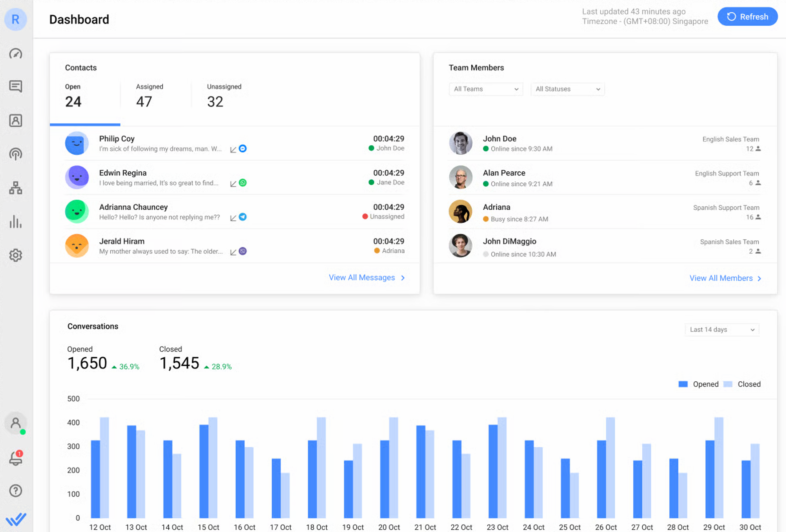786x532 pixels.
Task: Open the Contacts icon in left sidebar
Action: [x=15, y=121]
